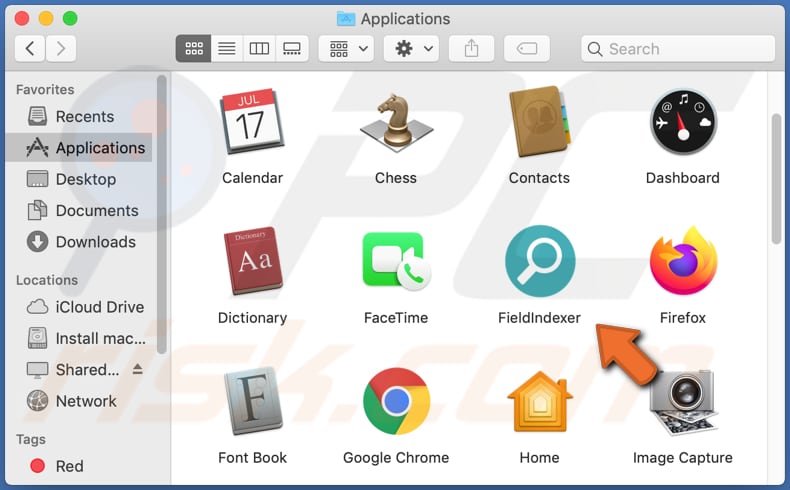This screenshot has height=490, width=790.
Task: Switch to gallery view
Action: pos(292,49)
